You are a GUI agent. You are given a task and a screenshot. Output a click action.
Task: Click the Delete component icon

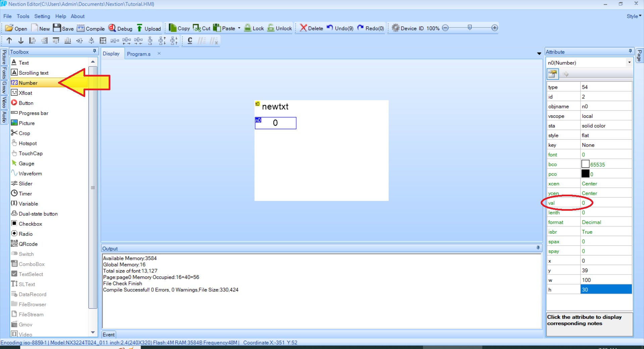click(311, 28)
